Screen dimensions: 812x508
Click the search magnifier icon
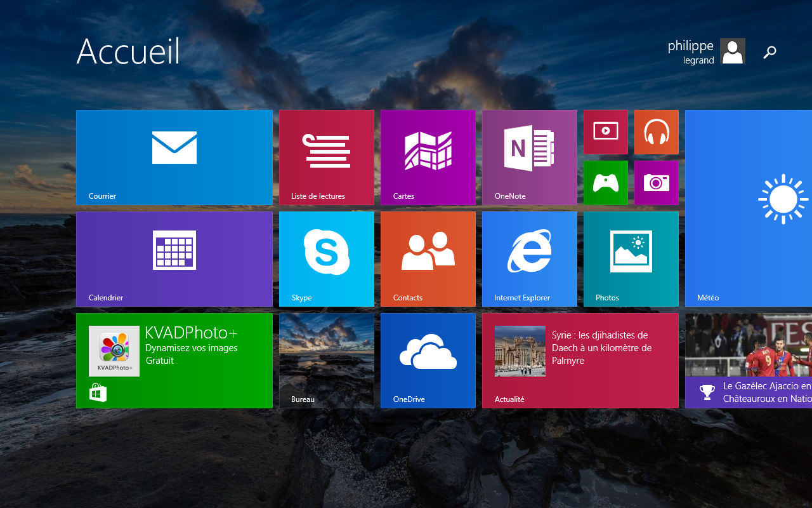(769, 52)
